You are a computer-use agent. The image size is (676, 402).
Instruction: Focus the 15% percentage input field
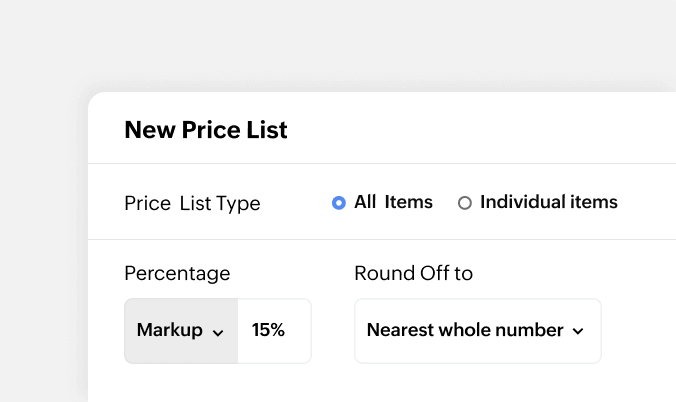pyautogui.click(x=274, y=330)
